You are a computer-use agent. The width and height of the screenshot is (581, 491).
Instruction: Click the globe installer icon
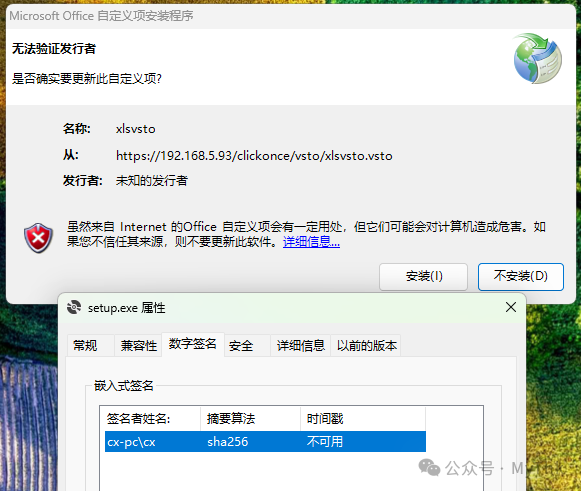(537, 58)
